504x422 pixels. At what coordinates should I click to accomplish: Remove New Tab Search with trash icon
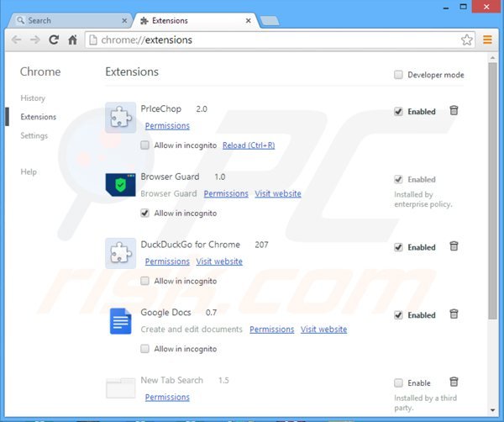coord(454,382)
